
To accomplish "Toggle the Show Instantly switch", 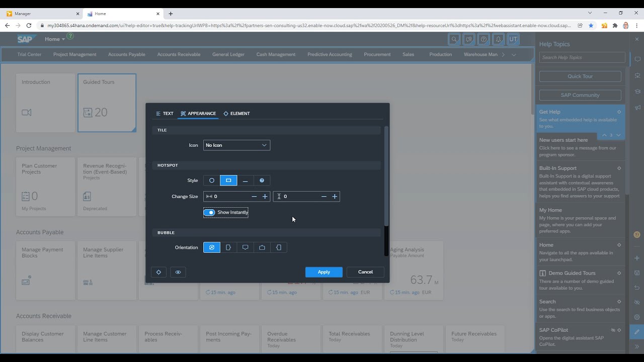I will (209, 213).
